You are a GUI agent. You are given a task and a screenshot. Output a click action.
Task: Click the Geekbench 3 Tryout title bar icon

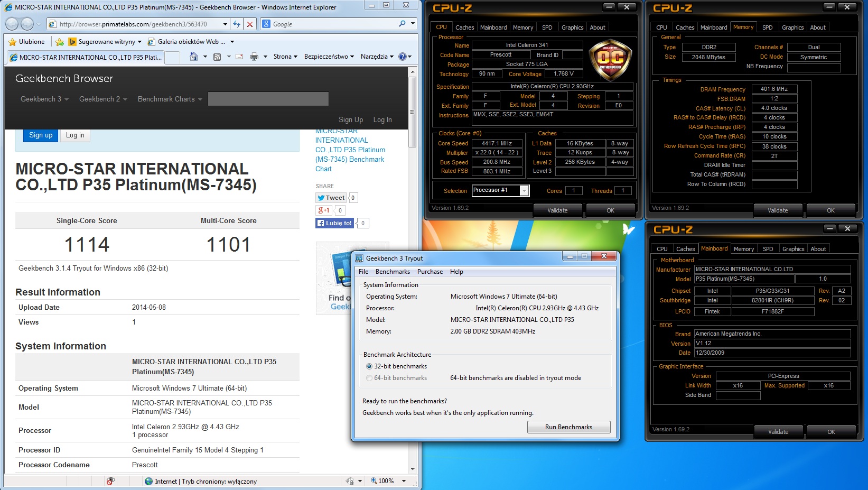(359, 258)
